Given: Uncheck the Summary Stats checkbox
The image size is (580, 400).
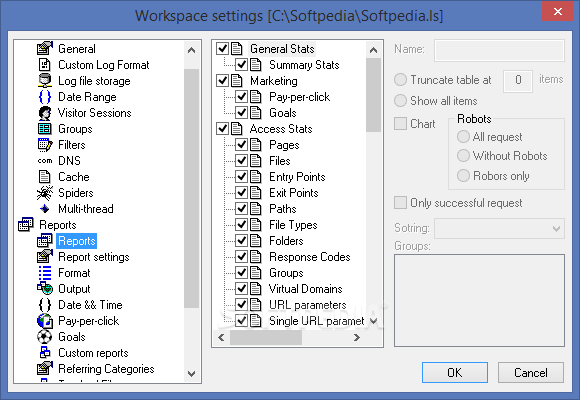Looking at the screenshot, I should coord(242,65).
